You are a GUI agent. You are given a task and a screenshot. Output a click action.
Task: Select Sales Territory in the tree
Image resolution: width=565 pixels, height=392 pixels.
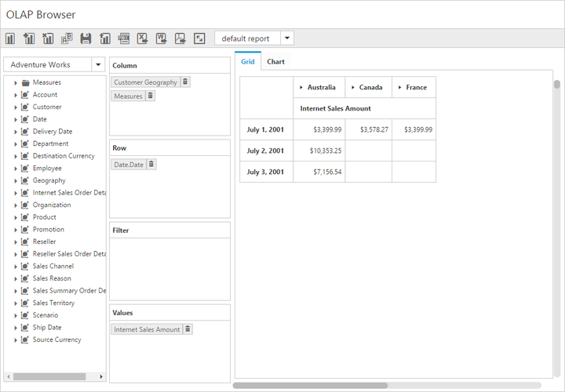coord(54,303)
